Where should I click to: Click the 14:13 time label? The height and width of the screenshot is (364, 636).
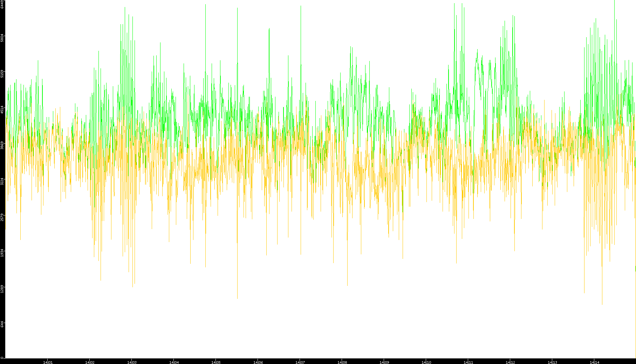[552, 362]
